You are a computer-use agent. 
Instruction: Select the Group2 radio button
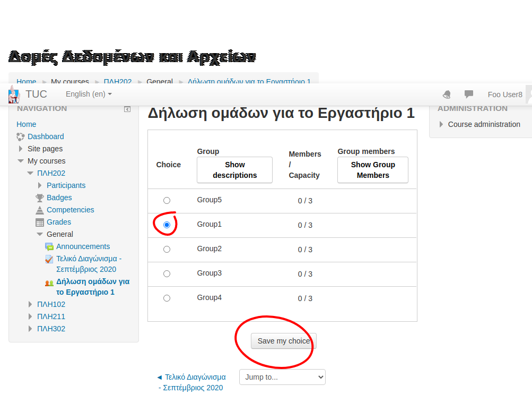pyautogui.click(x=167, y=250)
